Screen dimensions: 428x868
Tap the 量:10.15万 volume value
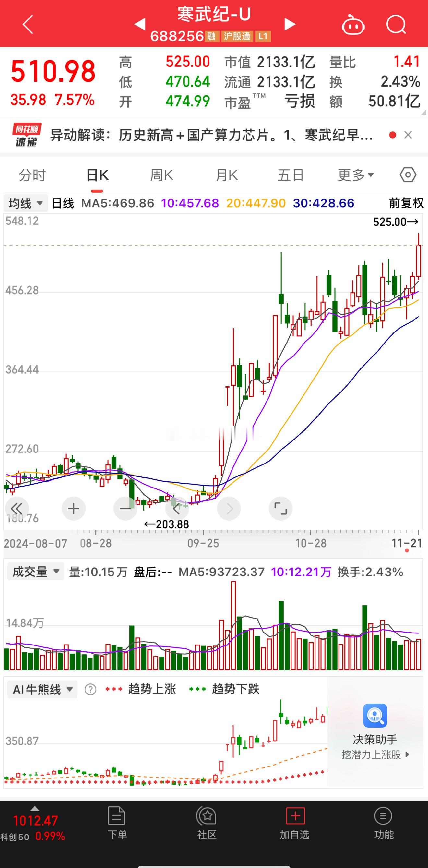pyautogui.click(x=98, y=572)
